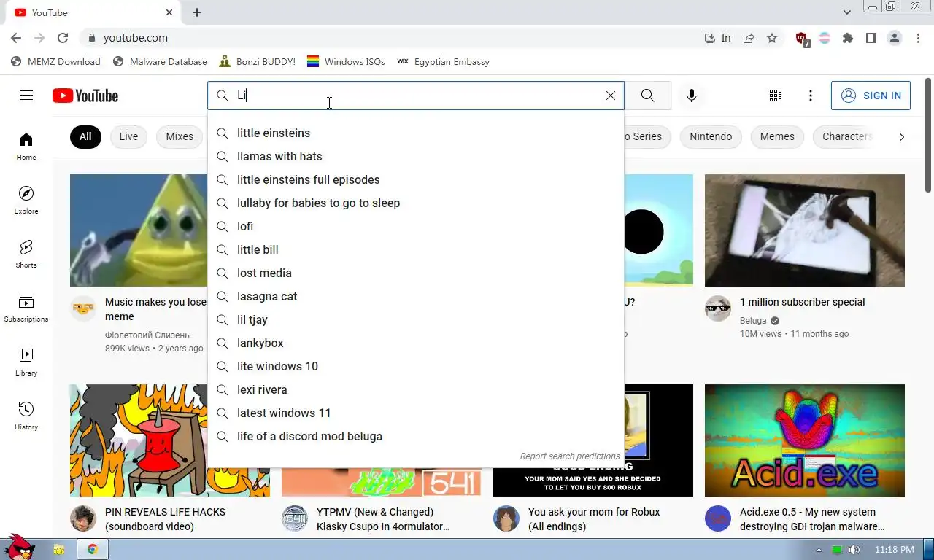
Task: Select the Characters filter chip
Action: (846, 136)
